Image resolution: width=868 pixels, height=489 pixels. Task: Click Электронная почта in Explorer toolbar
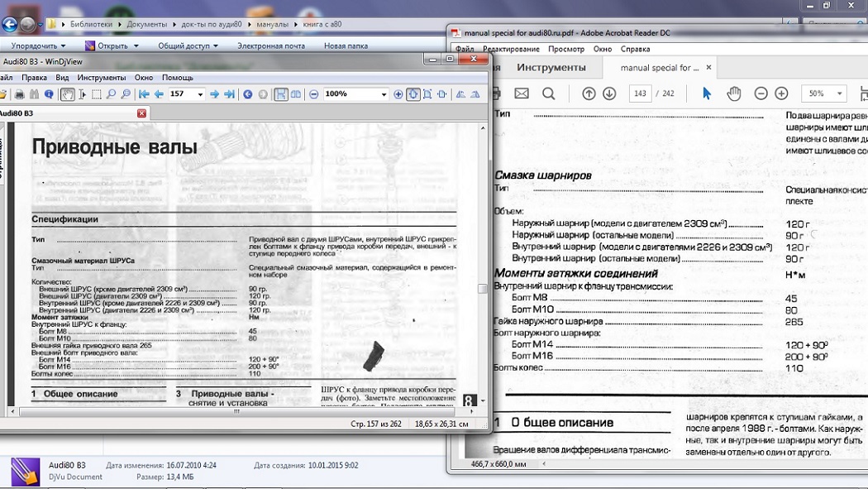tap(271, 46)
